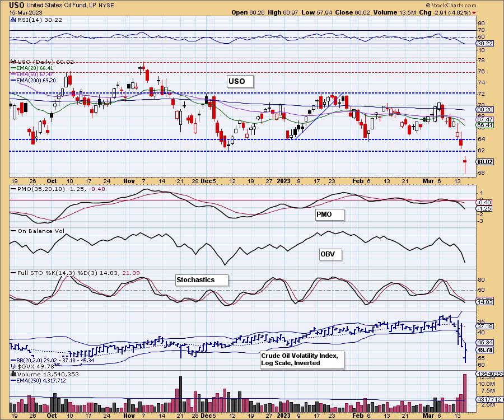Click the Nov label on the price axis
This screenshot has height=420, width=504.
point(129,181)
